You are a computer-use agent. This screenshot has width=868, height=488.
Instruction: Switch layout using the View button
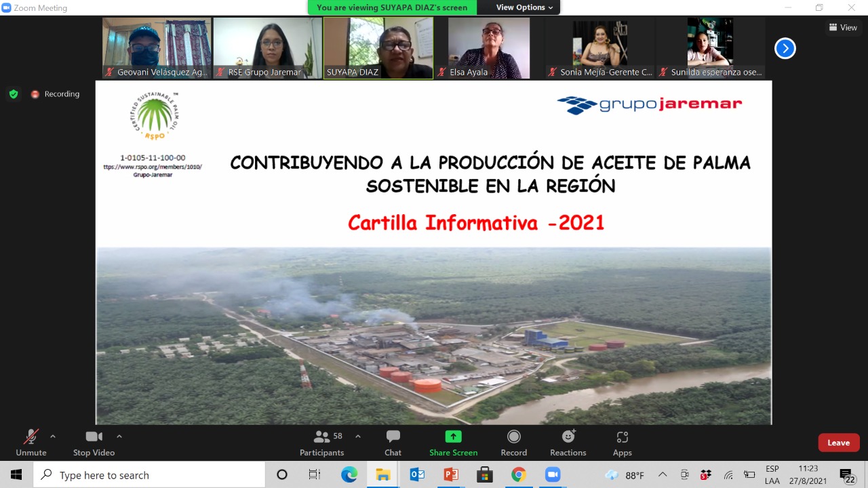[843, 28]
